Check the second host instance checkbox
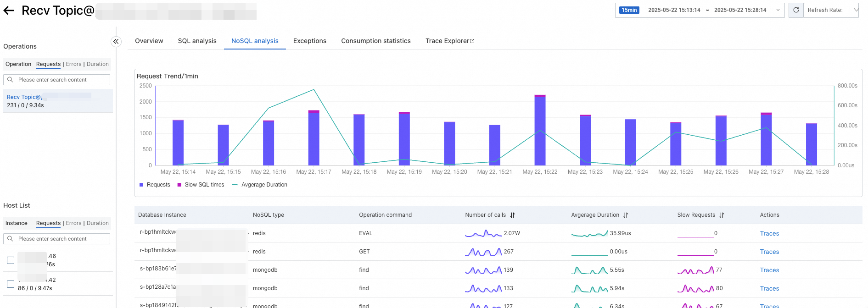The width and height of the screenshot is (868, 308). (11, 284)
